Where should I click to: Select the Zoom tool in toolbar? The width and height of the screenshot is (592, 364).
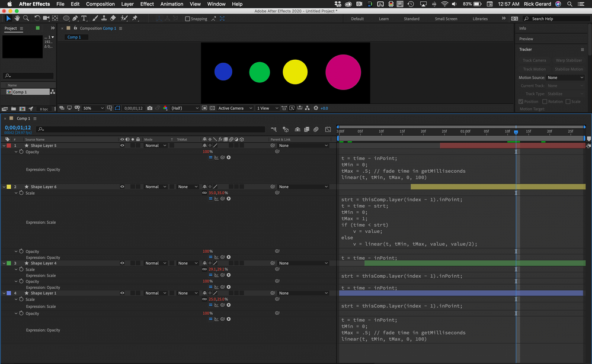(x=25, y=18)
